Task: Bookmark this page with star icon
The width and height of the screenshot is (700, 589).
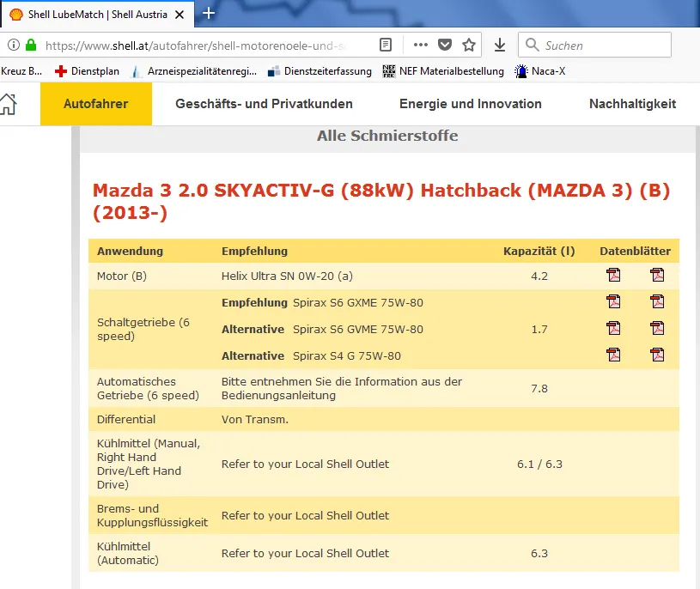Action: coord(469,45)
